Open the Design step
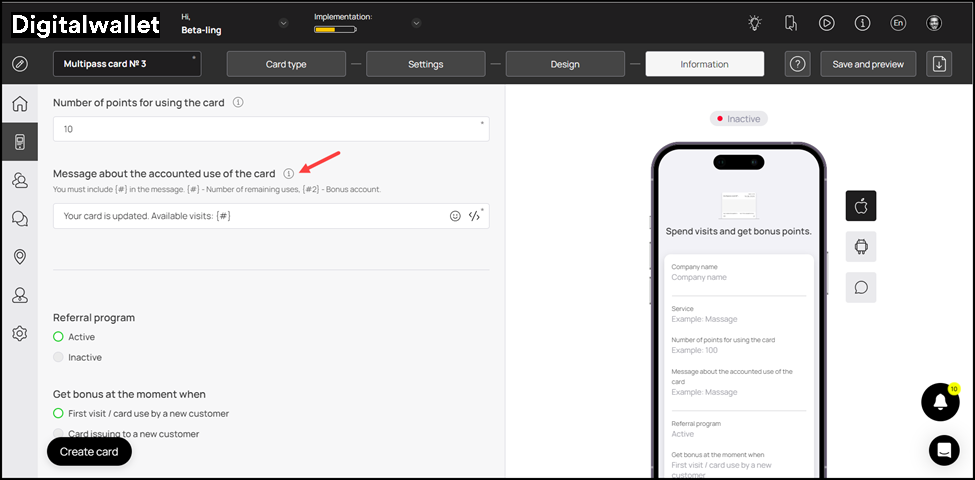Image resolution: width=975 pixels, height=480 pixels. click(565, 64)
